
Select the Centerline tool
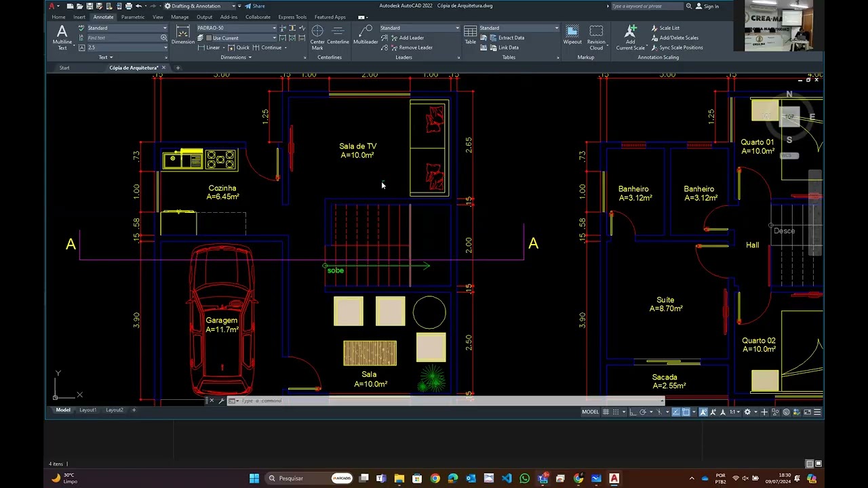click(x=338, y=35)
